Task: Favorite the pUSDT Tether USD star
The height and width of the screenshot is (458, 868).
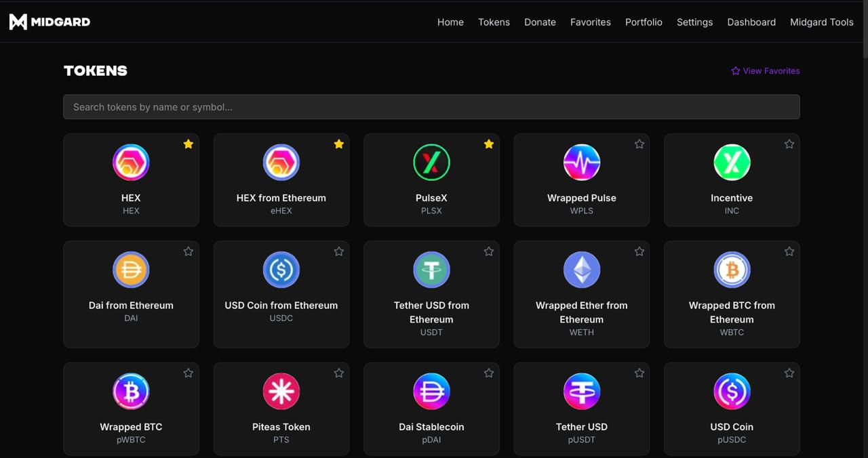Action: pyautogui.click(x=639, y=373)
